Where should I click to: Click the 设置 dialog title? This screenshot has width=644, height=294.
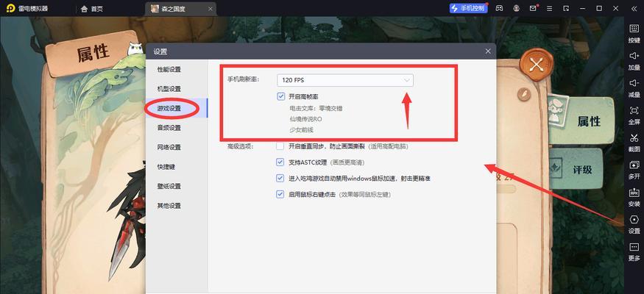point(160,51)
